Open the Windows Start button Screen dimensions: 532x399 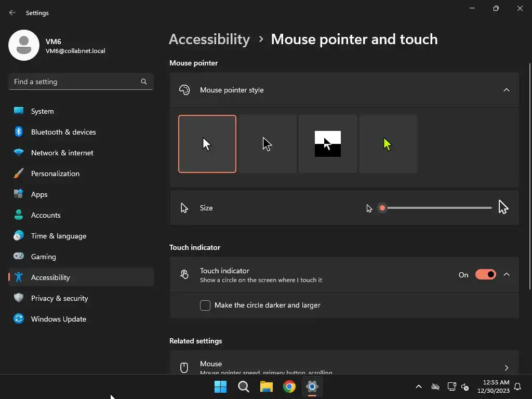click(220, 387)
